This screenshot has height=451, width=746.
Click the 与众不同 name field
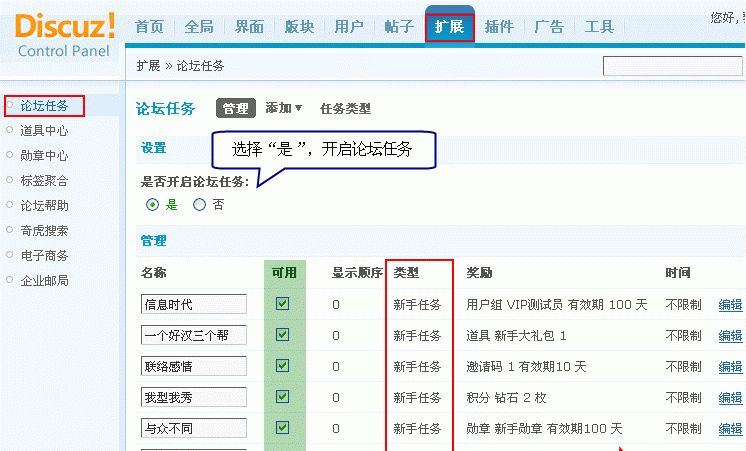(x=194, y=428)
